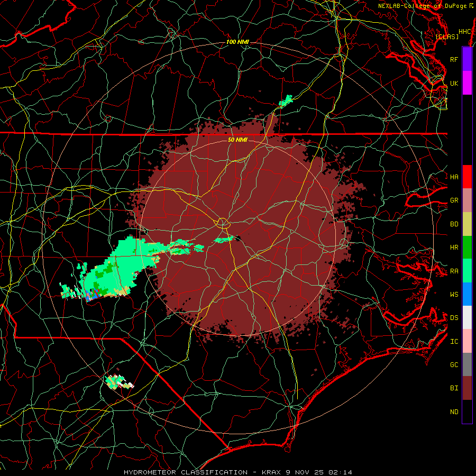
Task: Click the 'UK' legend label
Action: coord(454,83)
